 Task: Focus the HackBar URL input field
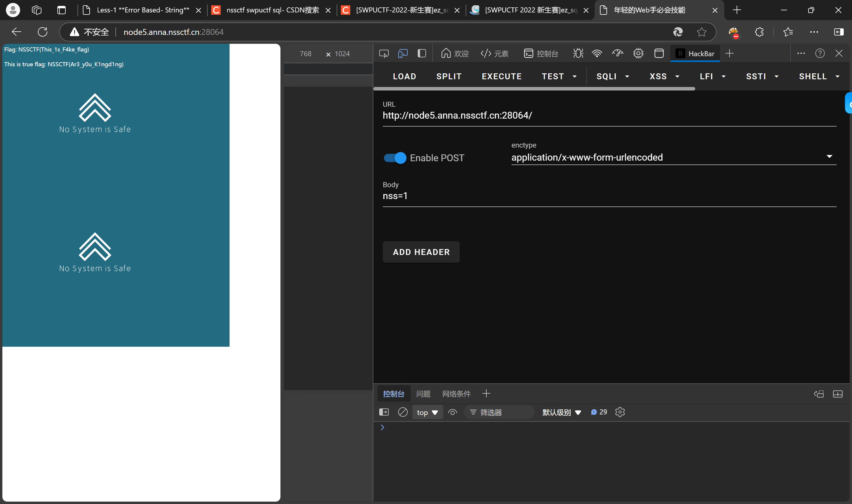[609, 115]
